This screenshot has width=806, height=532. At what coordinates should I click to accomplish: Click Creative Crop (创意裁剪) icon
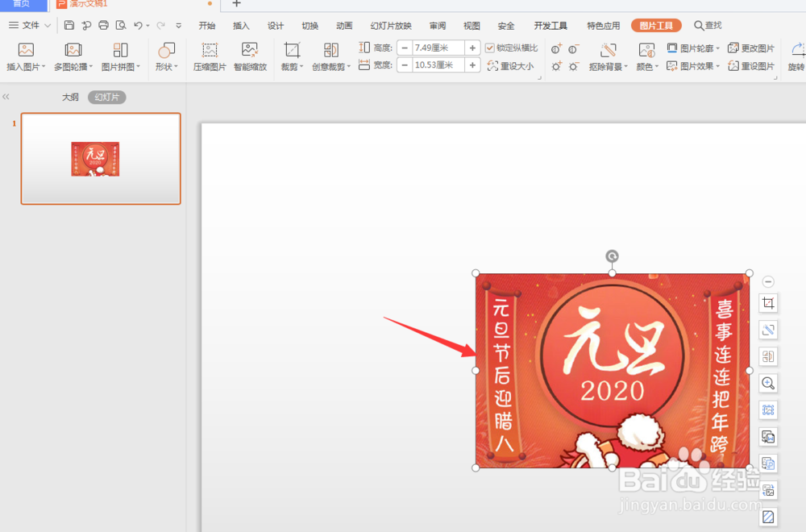pyautogui.click(x=331, y=50)
